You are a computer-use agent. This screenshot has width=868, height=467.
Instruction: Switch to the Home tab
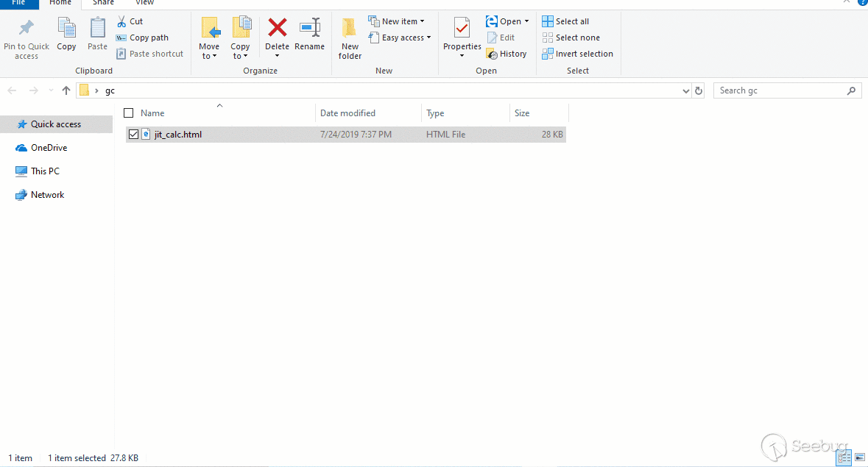pyautogui.click(x=60, y=4)
